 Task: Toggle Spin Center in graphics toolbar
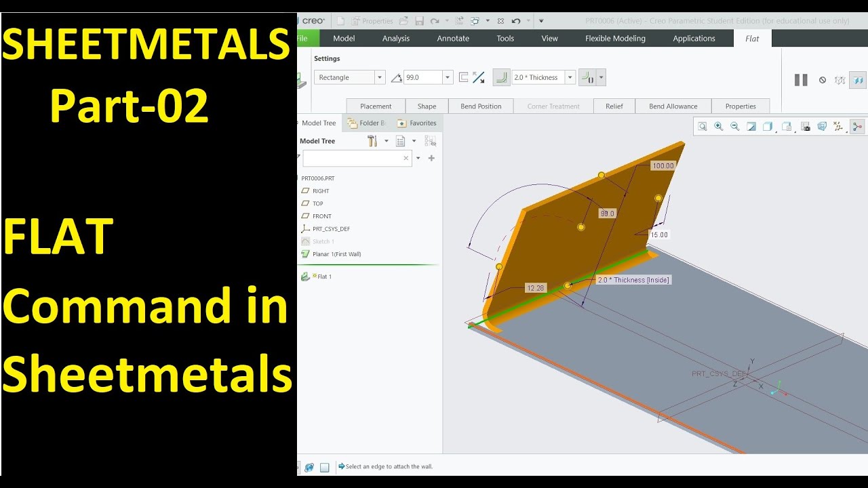coord(857,126)
